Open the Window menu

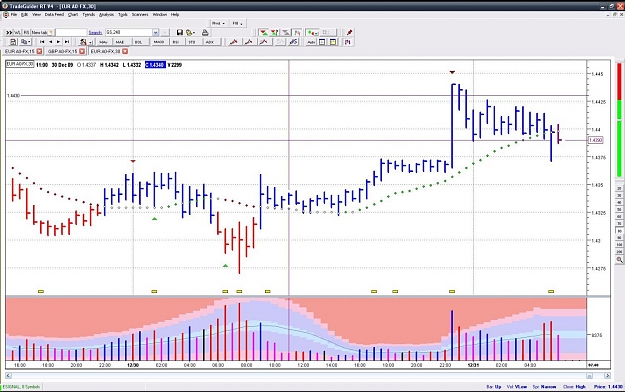pyautogui.click(x=160, y=14)
